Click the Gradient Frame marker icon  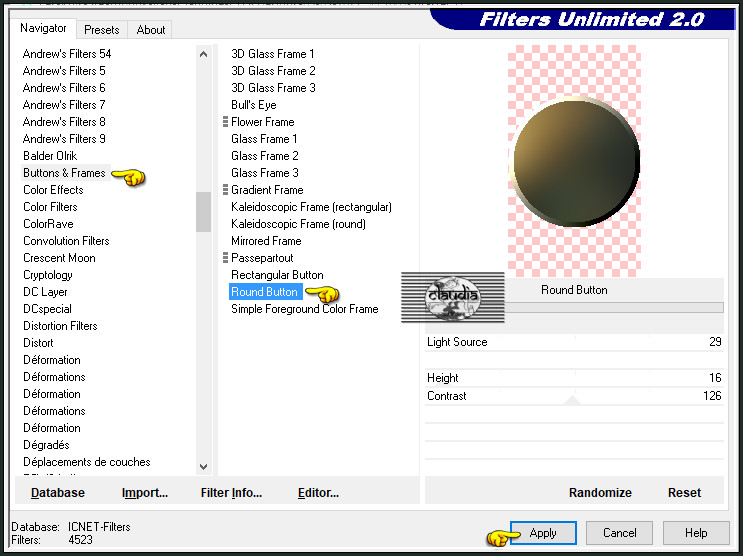(x=226, y=190)
